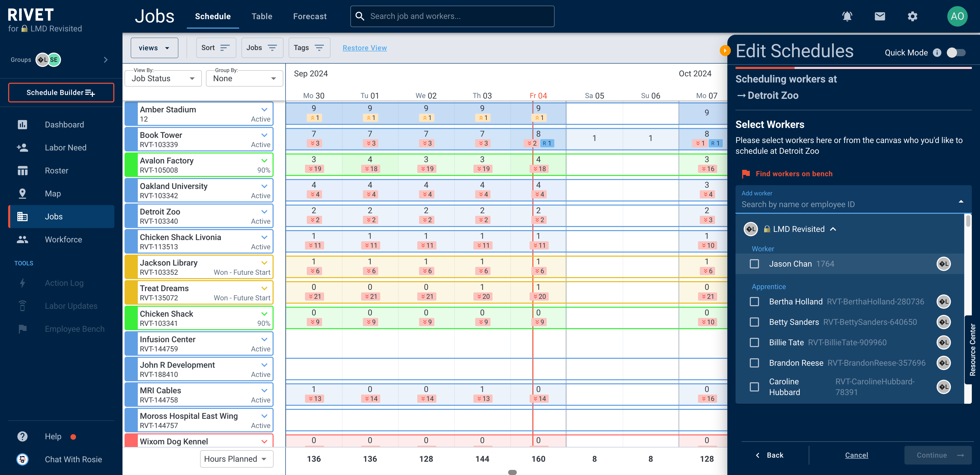Click the Action Log lightning icon
The height and width of the screenshot is (475, 980).
tap(22, 283)
